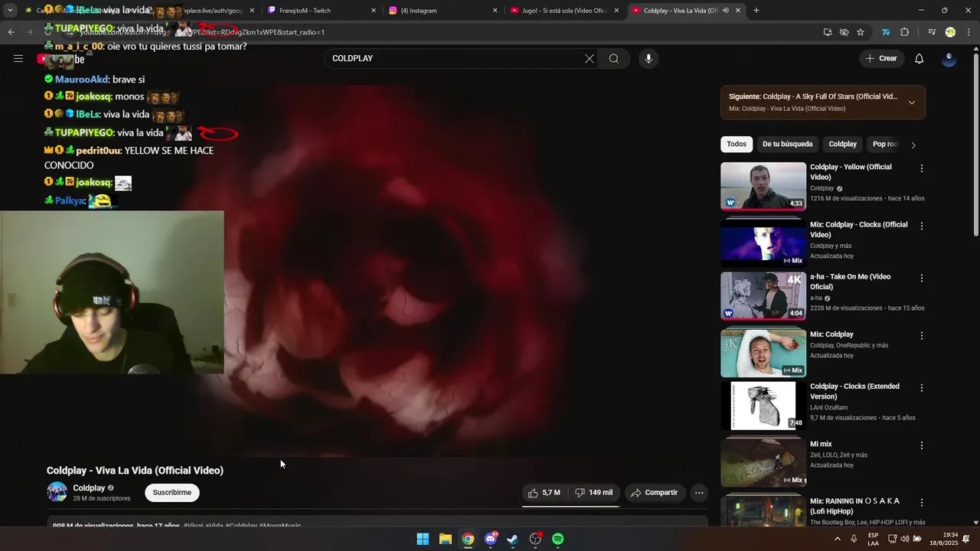Switch to Jugo! - Si está sola tab

pos(563,11)
